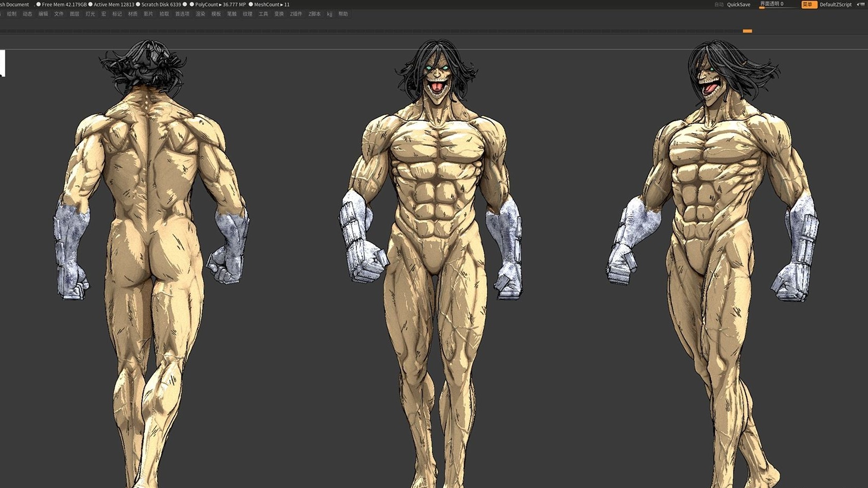Image resolution: width=868 pixels, height=488 pixels.
Task: Click the QuickSave button
Action: (x=739, y=5)
